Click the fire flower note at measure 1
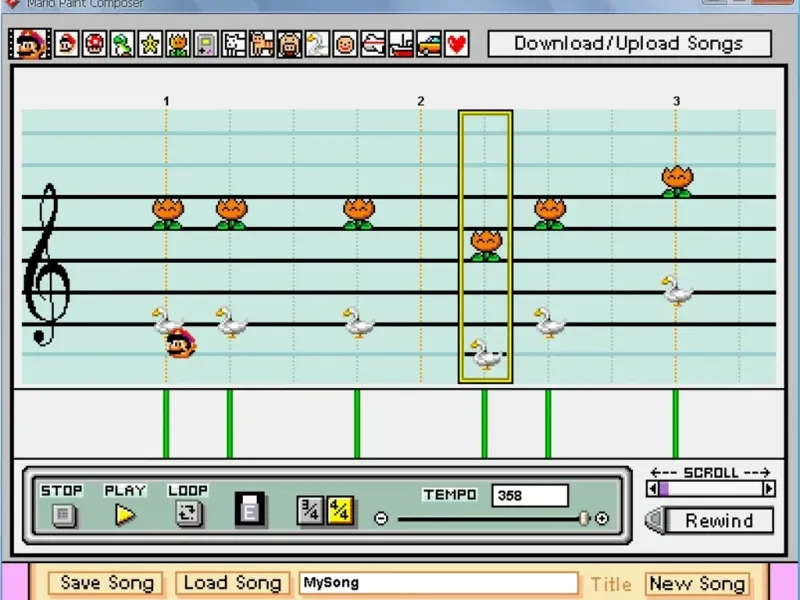 (168, 214)
